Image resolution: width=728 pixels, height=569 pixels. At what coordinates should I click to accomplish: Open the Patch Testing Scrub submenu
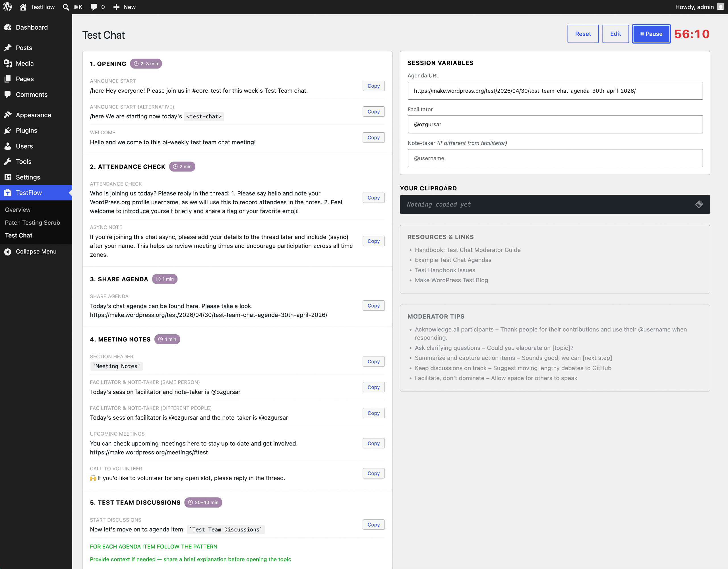coord(32,222)
